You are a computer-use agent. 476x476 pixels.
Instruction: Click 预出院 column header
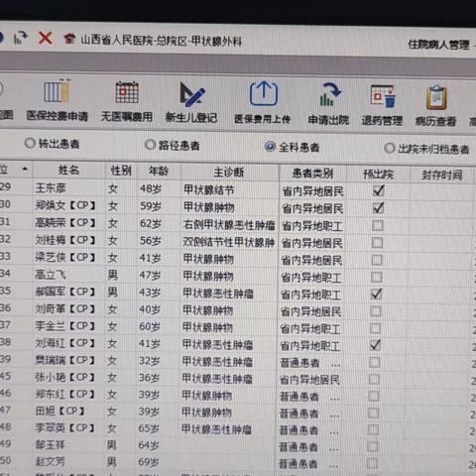pos(378,175)
